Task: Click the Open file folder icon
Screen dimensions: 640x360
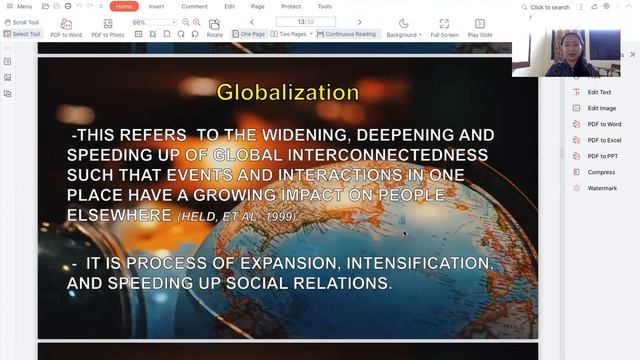Action: pyautogui.click(x=45, y=7)
